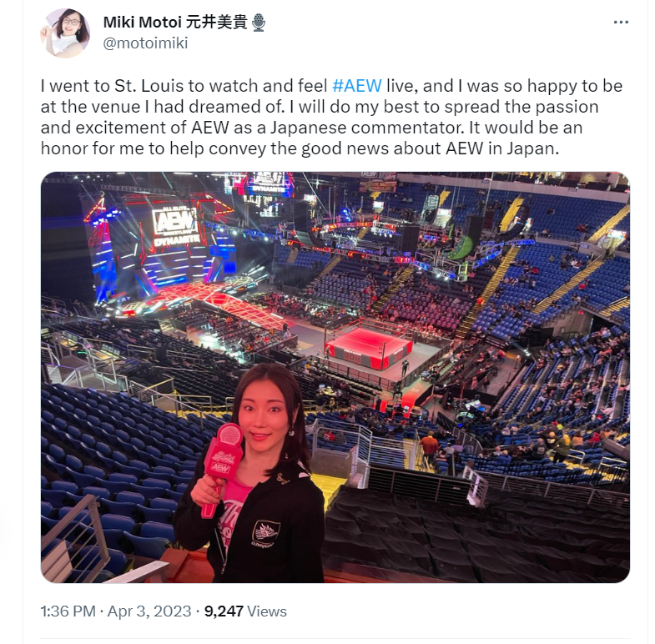Click the 1:36 PM timestamp

pyautogui.click(x=68, y=611)
